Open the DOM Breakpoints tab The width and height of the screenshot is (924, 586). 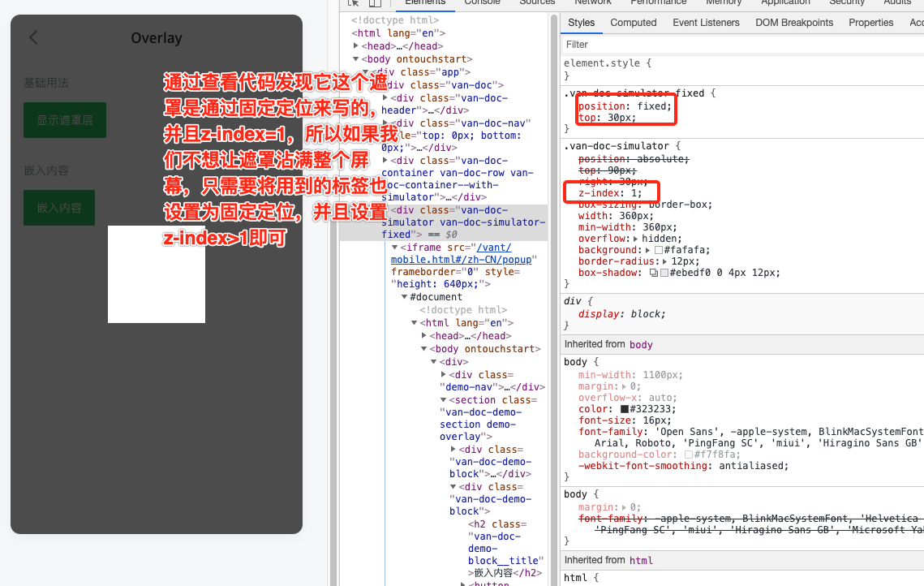coord(793,22)
